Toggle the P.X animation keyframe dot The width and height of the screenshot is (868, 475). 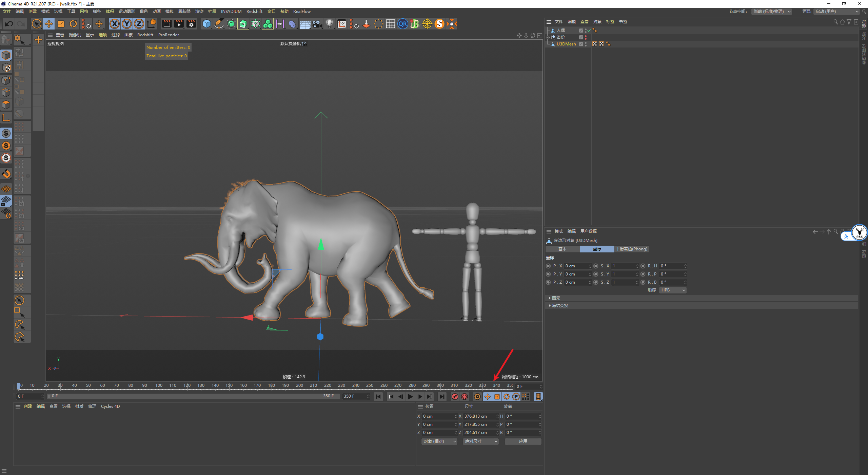tap(548, 266)
